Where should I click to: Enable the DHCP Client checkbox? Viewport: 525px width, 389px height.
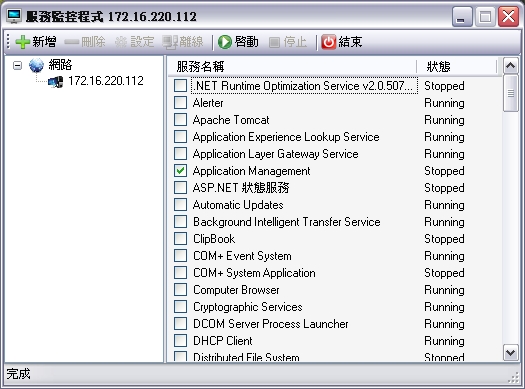(x=180, y=340)
